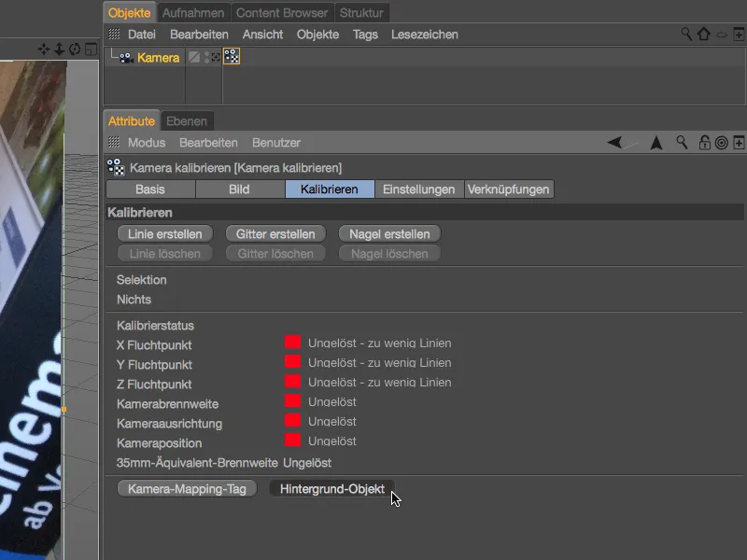This screenshot has width=747, height=560.
Task: Switch to the Aufnahmen tab
Action: 193,13
